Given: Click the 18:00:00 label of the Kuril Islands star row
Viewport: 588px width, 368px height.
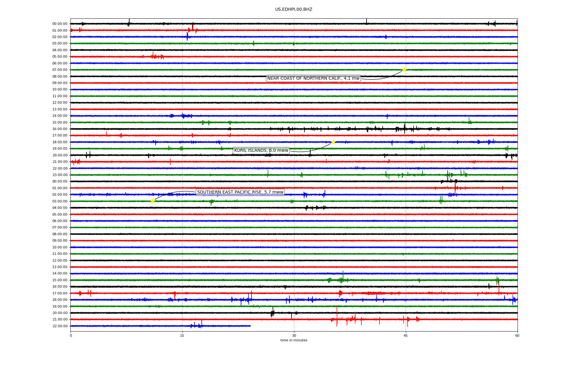Looking at the screenshot, I should click(60, 142).
